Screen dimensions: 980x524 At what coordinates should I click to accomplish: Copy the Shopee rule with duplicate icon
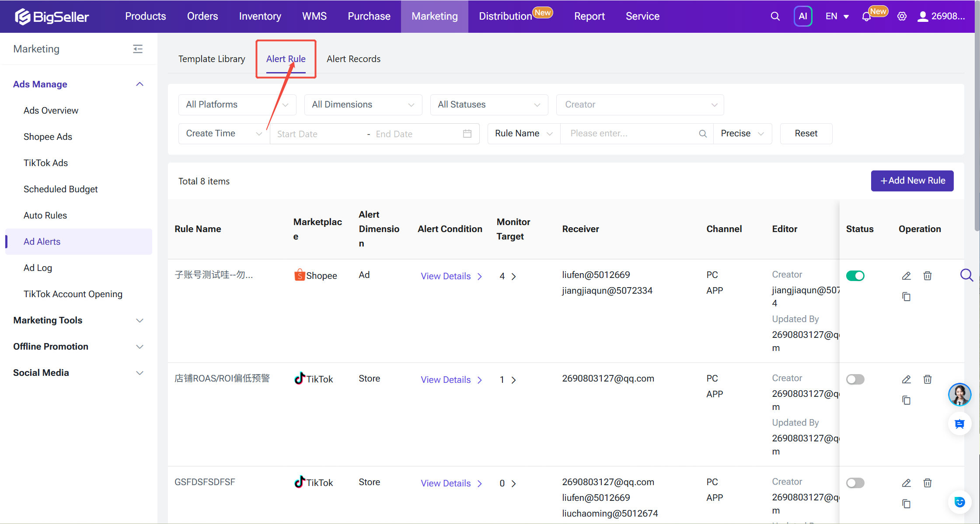coord(907,297)
